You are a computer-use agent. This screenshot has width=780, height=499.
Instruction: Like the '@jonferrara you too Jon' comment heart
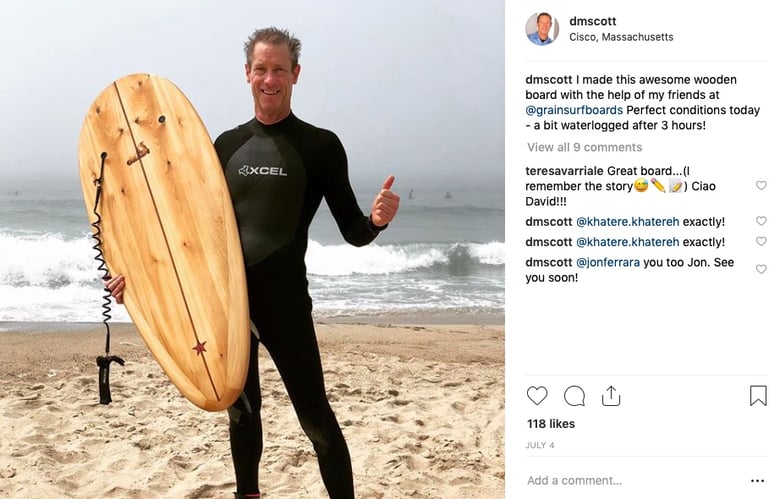[x=761, y=269]
